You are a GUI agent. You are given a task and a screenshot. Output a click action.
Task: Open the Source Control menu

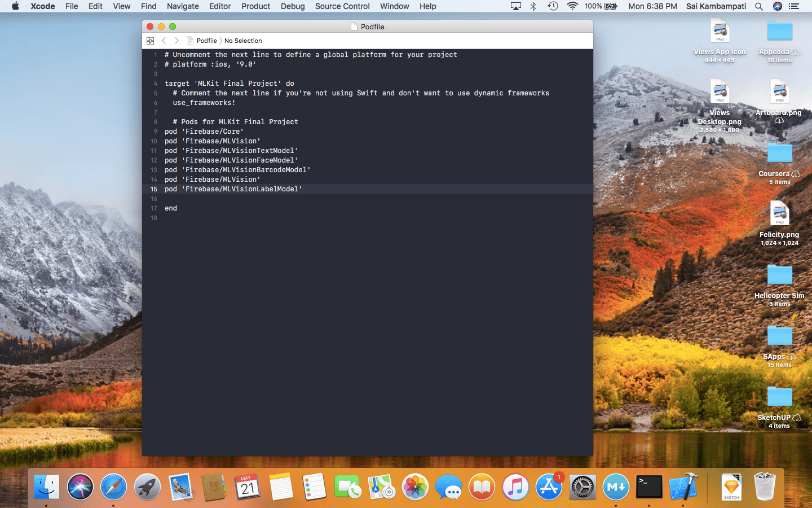click(342, 6)
